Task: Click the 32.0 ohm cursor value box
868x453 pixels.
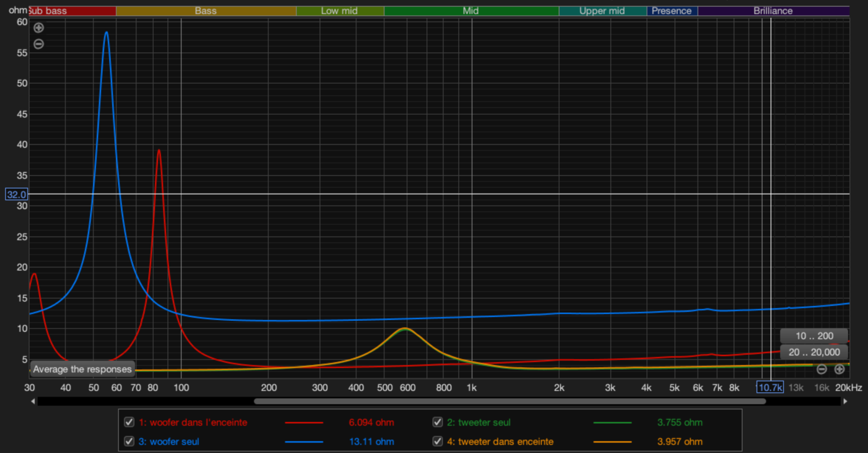Action: coord(16,194)
